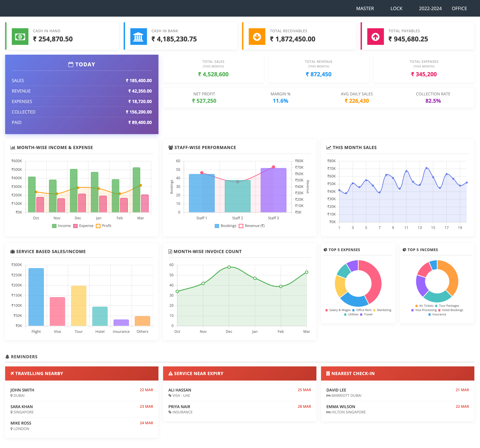Click the Collection Rate value 82.5%

pyautogui.click(x=433, y=101)
